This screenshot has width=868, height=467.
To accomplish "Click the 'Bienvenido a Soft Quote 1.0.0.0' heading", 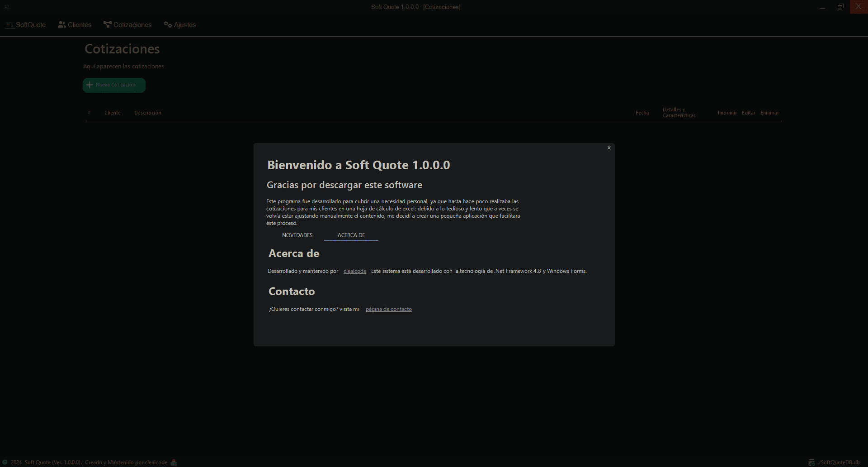I will [359, 165].
